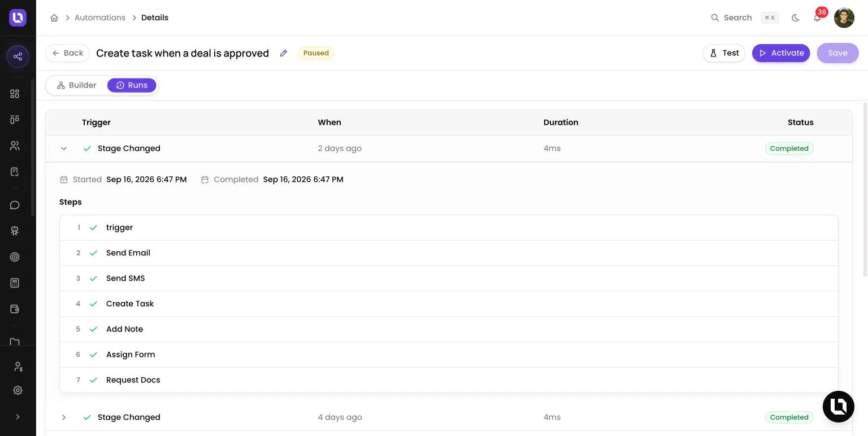
Task: Open the checklist document icon in sidebar
Action: pyautogui.click(x=15, y=172)
